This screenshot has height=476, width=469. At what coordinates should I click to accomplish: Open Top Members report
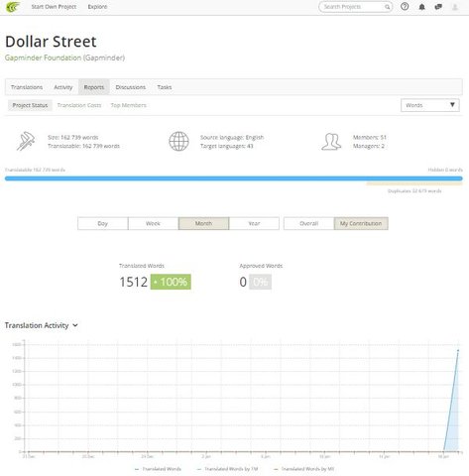pyautogui.click(x=129, y=105)
